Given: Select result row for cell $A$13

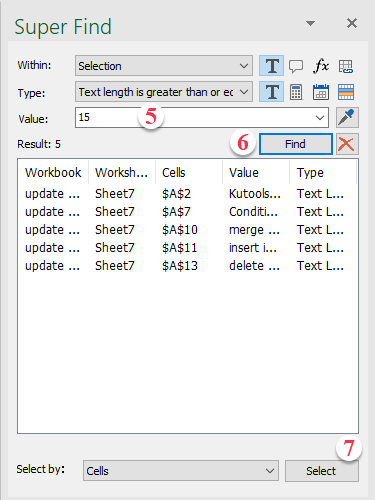Looking at the screenshot, I should [x=188, y=266].
